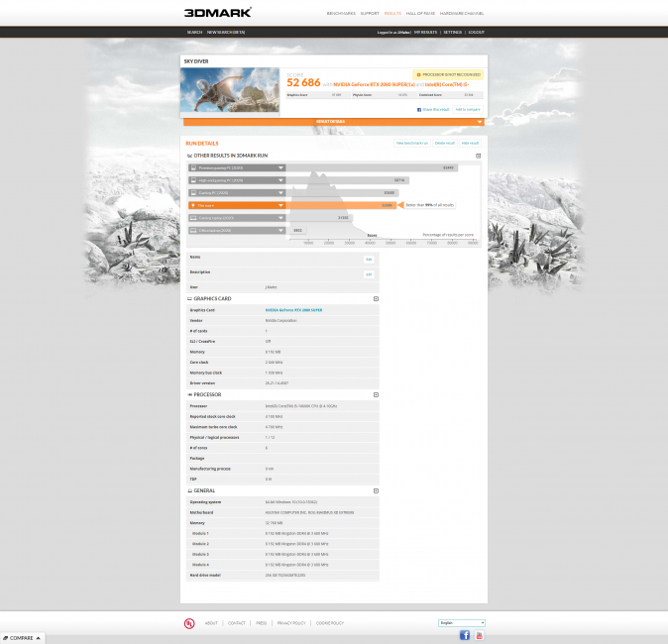Click the 3DMARK logo
668x644 pixels.
tap(218, 12)
